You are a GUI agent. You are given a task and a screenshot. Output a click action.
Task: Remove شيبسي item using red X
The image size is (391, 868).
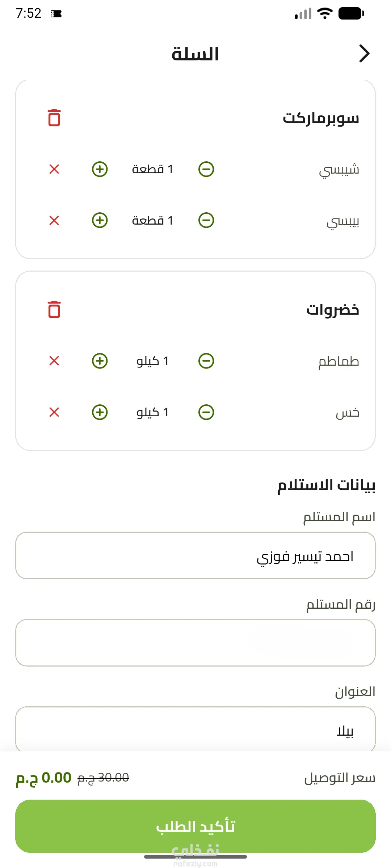pos(54,169)
